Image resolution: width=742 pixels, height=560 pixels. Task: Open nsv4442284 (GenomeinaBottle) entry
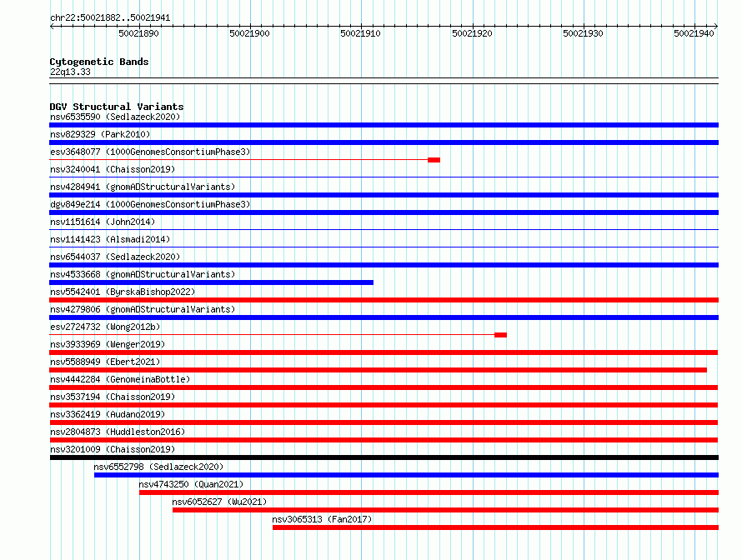(120, 379)
